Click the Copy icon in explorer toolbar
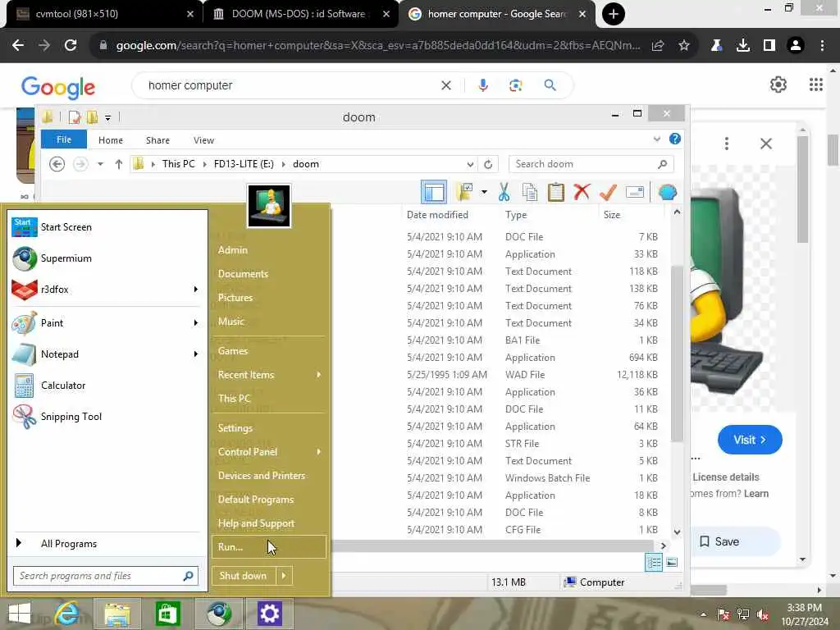 529,192
